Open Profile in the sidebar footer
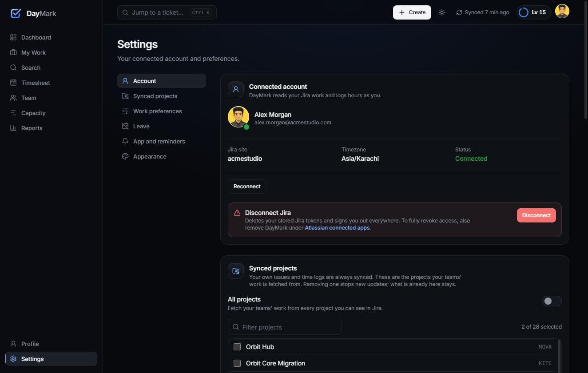This screenshot has width=588, height=373. 51,344
